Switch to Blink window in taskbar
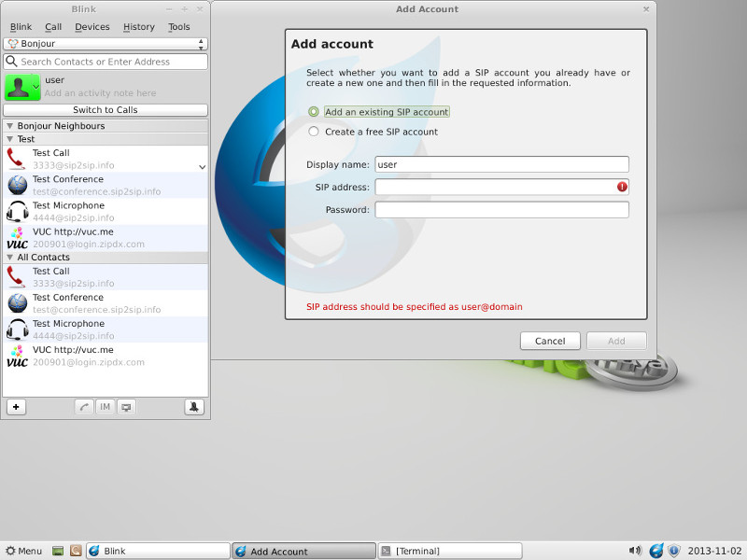The image size is (747, 560). click(x=158, y=551)
